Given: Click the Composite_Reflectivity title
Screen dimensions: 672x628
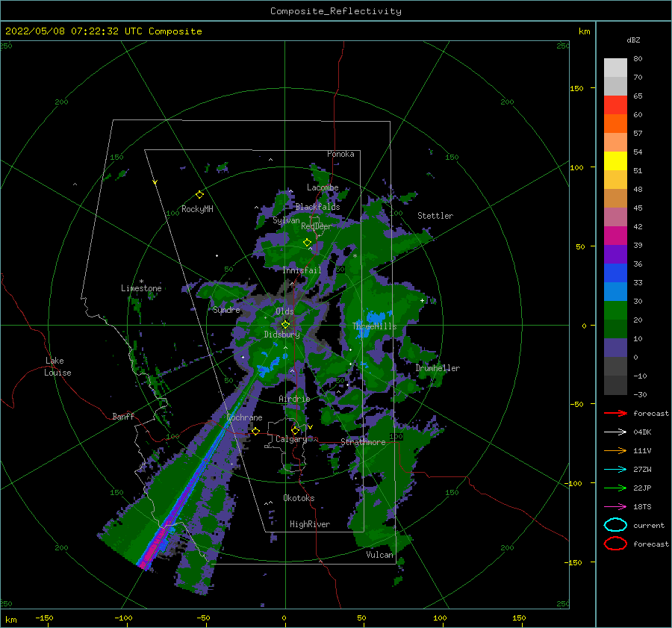Looking at the screenshot, I should coord(336,11).
